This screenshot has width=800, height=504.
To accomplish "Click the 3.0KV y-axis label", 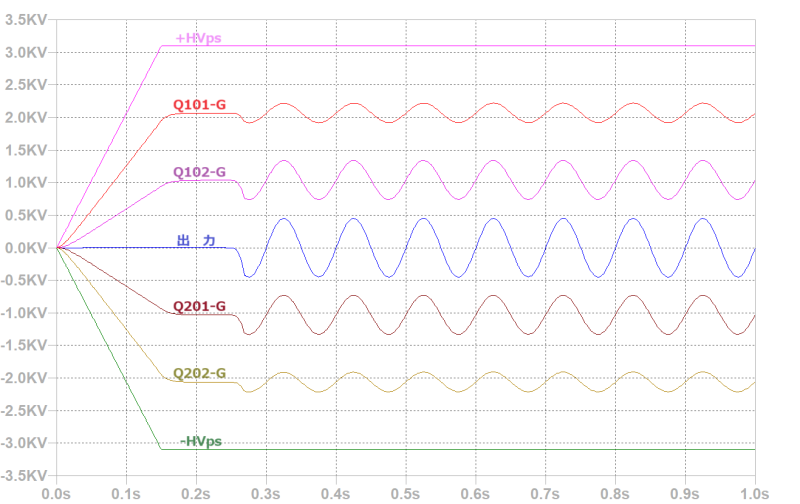I will 26,53.
